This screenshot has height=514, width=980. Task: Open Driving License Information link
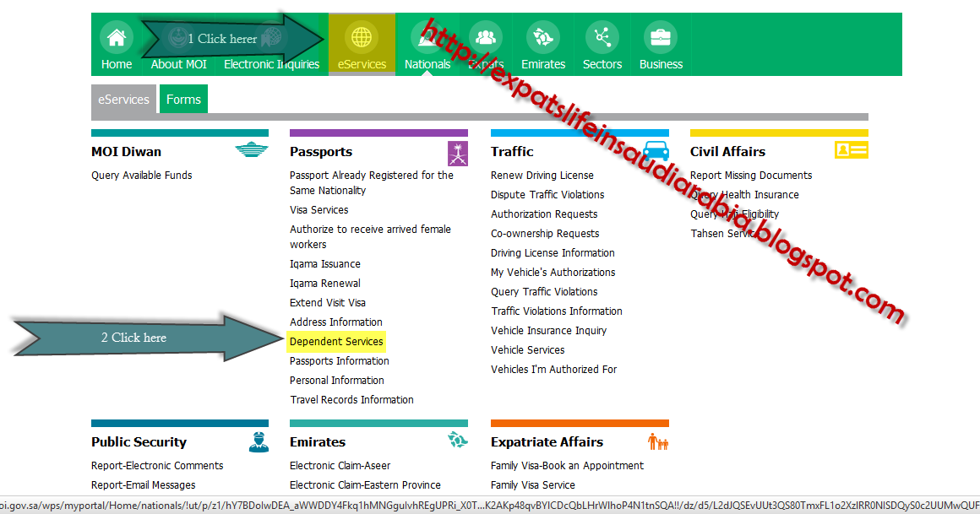(x=553, y=253)
